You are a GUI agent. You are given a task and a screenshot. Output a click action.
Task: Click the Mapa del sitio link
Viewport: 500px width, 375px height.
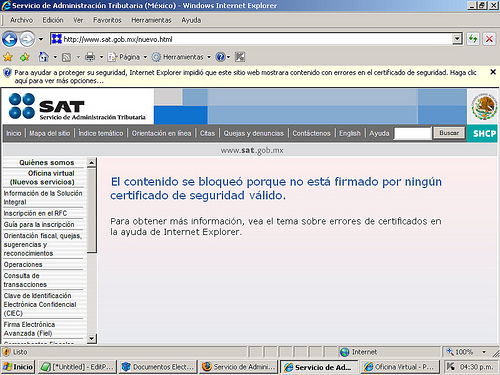(x=49, y=133)
